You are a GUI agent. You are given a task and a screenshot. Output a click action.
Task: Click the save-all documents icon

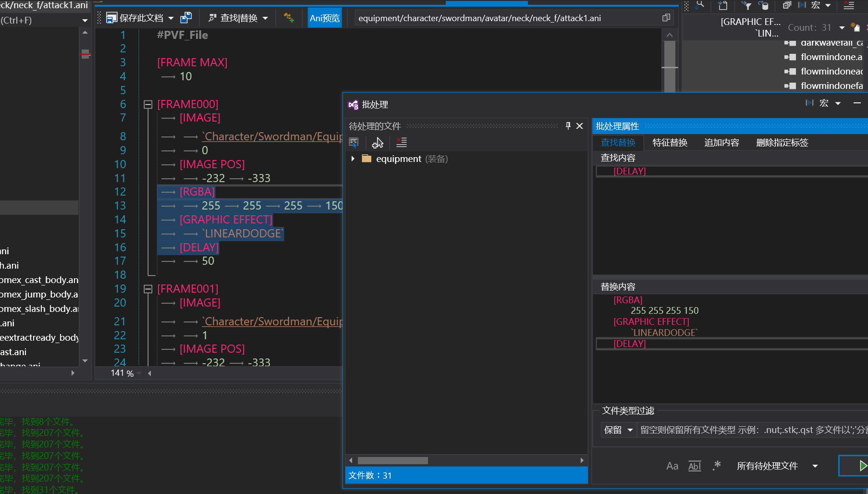click(186, 18)
